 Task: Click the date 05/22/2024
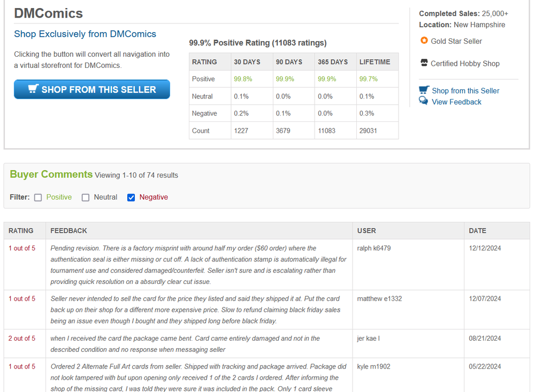pos(485,367)
